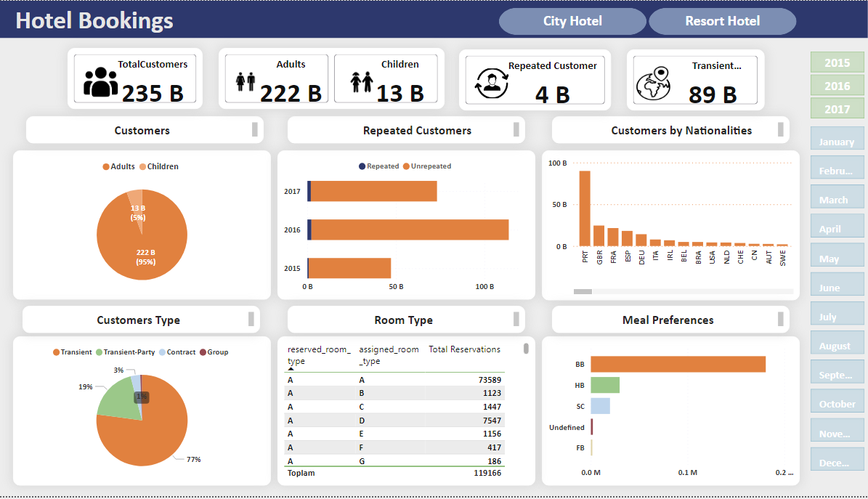This screenshot has width=868, height=499.
Task: Select the 2016 unrepeated customers bar
Action: click(410, 230)
